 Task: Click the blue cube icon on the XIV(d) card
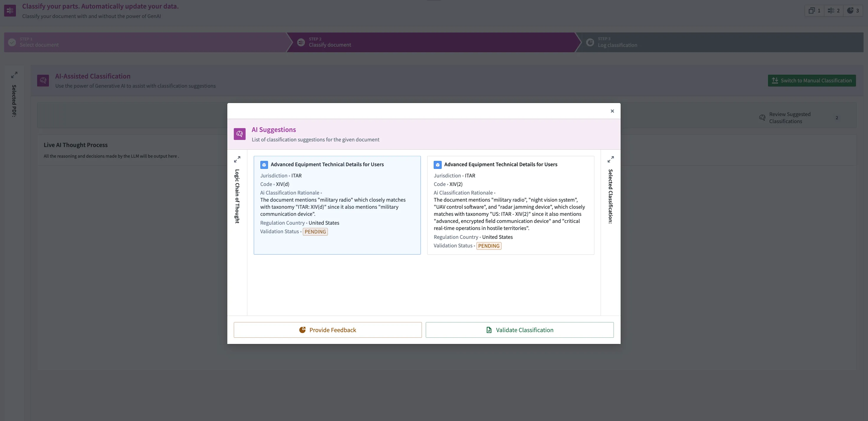(x=264, y=165)
